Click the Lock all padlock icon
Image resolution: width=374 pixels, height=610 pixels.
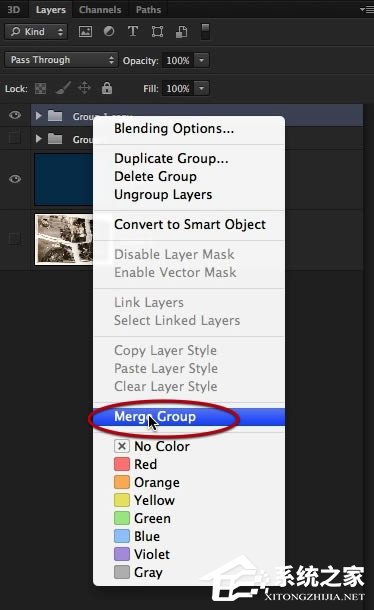click(107, 88)
